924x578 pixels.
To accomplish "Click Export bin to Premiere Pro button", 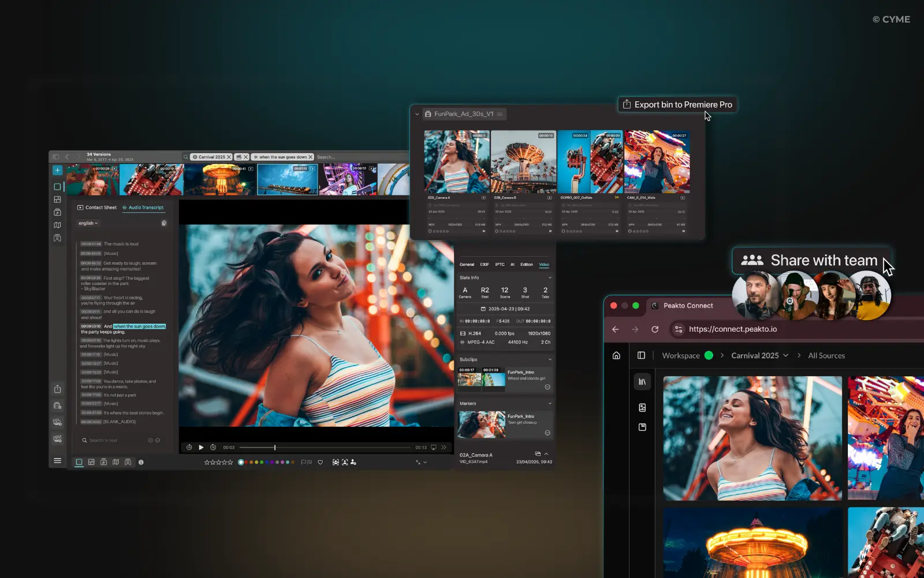I will coord(677,105).
